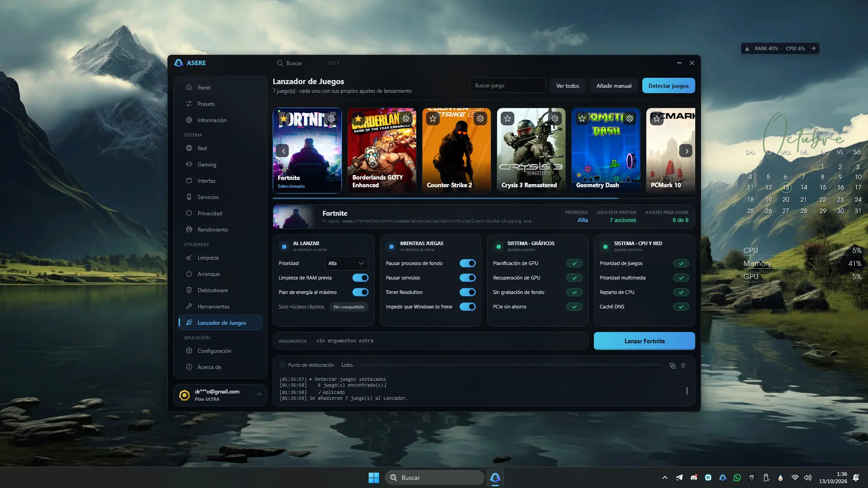The image size is (868, 488).
Task: Open the Prioridad dropdown set to Alta
Action: 346,263
